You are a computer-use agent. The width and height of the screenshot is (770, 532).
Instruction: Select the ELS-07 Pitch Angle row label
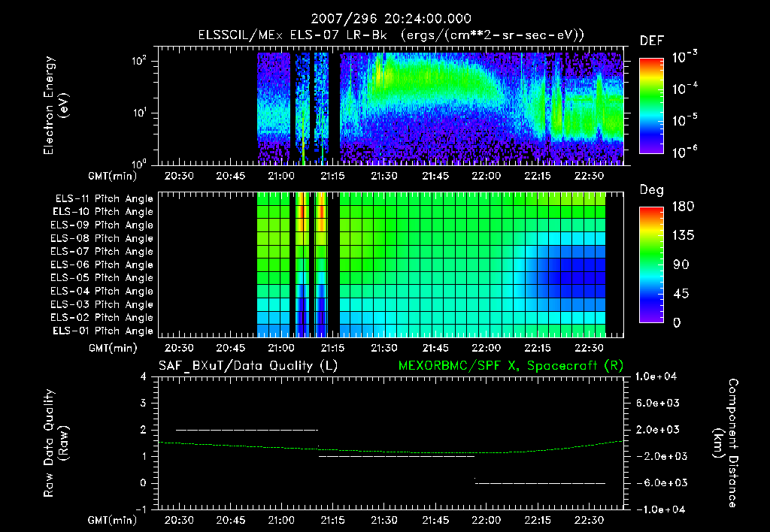click(x=102, y=251)
